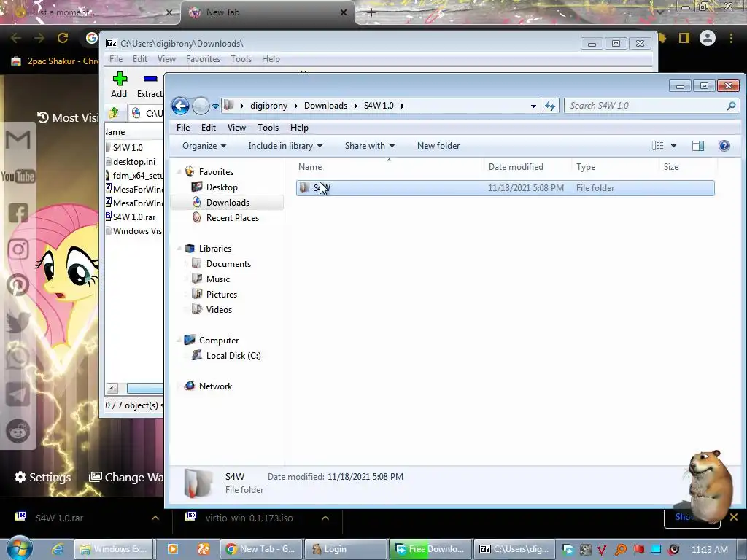The height and width of the screenshot is (560, 747).
Task: Close the New Tab browser tab
Action: click(344, 13)
